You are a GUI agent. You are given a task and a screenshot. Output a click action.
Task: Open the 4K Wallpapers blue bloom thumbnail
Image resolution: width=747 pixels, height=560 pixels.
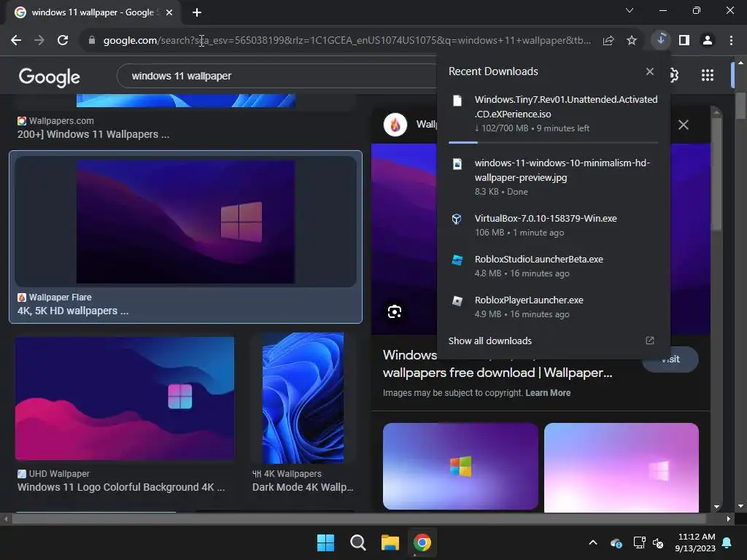click(303, 398)
